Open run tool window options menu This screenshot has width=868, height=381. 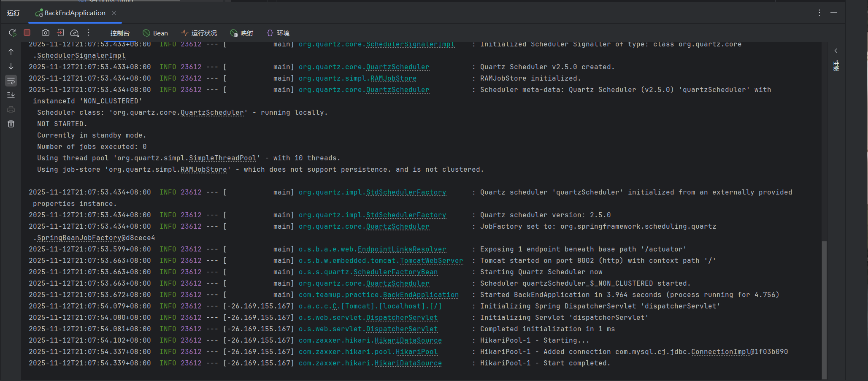coord(819,13)
